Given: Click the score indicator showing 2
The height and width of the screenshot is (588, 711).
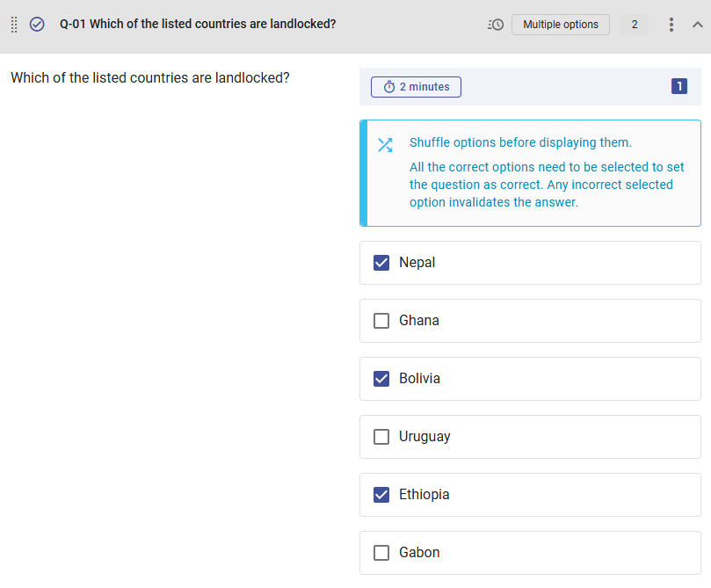Looking at the screenshot, I should point(635,24).
